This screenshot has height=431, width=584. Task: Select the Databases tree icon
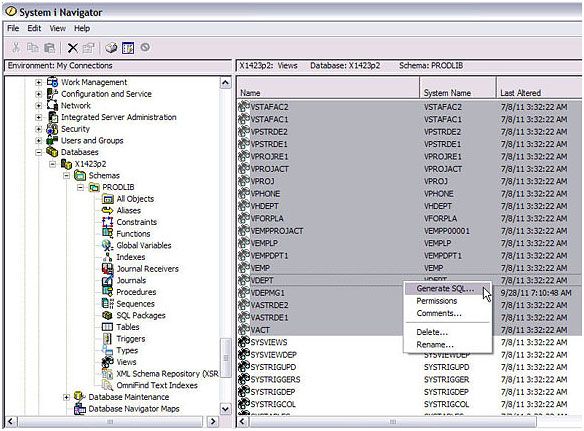52,152
